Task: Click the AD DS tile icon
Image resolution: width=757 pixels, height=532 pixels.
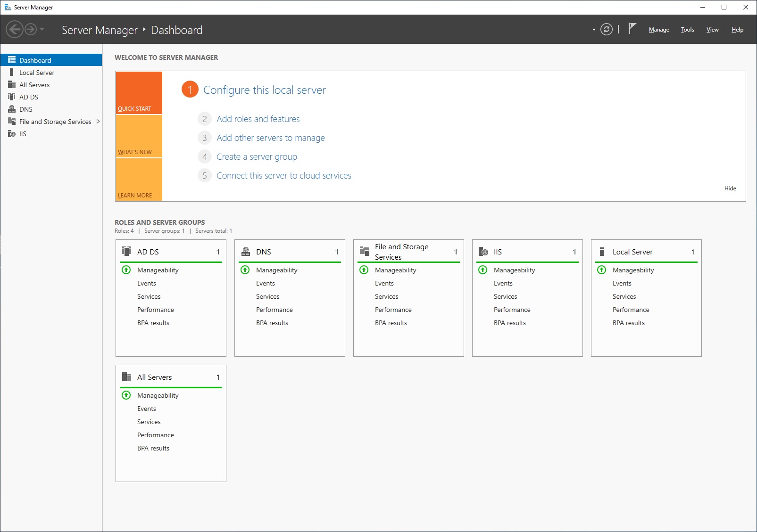Action: coord(127,251)
